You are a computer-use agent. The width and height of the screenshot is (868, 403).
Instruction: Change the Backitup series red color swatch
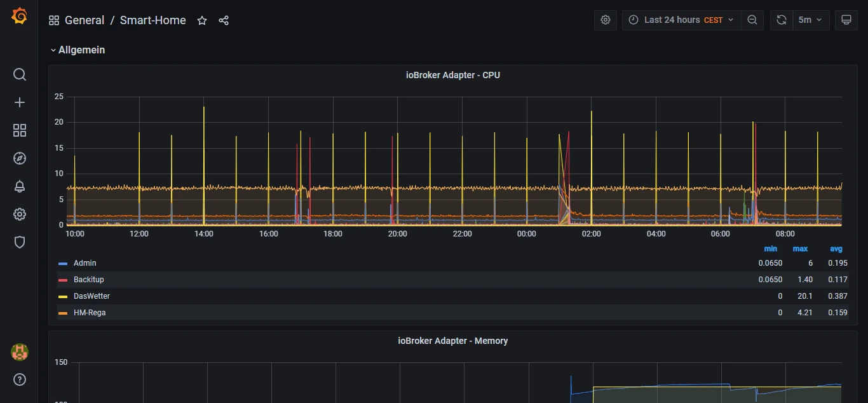tap(63, 280)
